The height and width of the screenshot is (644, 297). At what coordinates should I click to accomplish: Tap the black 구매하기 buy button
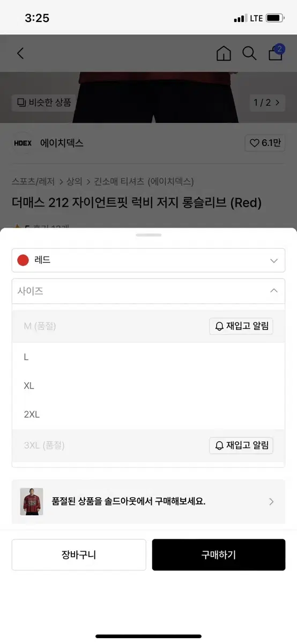[x=219, y=555]
